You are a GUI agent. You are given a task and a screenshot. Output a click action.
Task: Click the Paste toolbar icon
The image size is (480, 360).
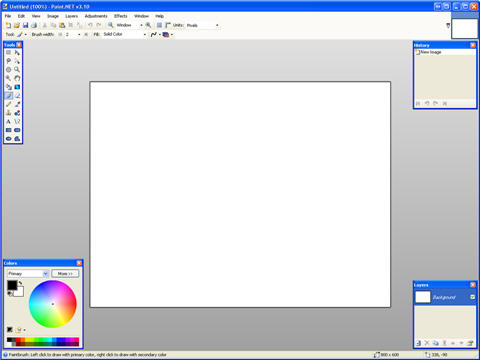(62, 25)
